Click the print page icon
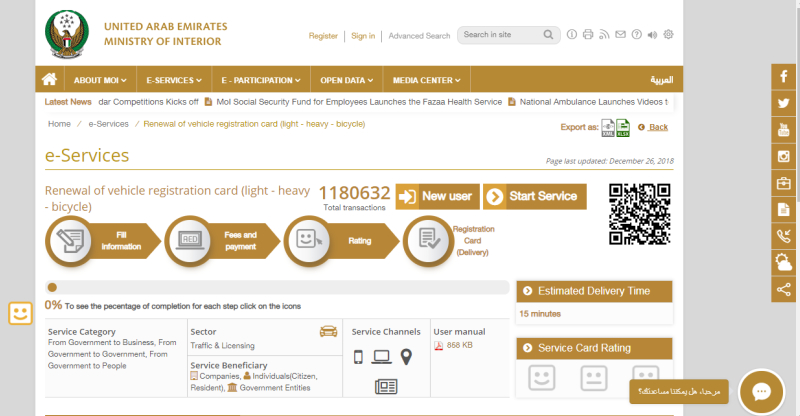Screen dimensions: 800x416 tap(587, 35)
